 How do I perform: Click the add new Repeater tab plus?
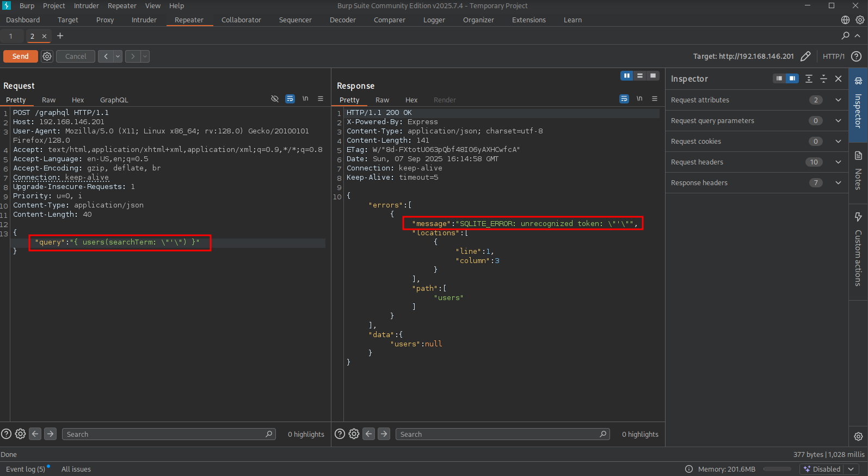60,36
